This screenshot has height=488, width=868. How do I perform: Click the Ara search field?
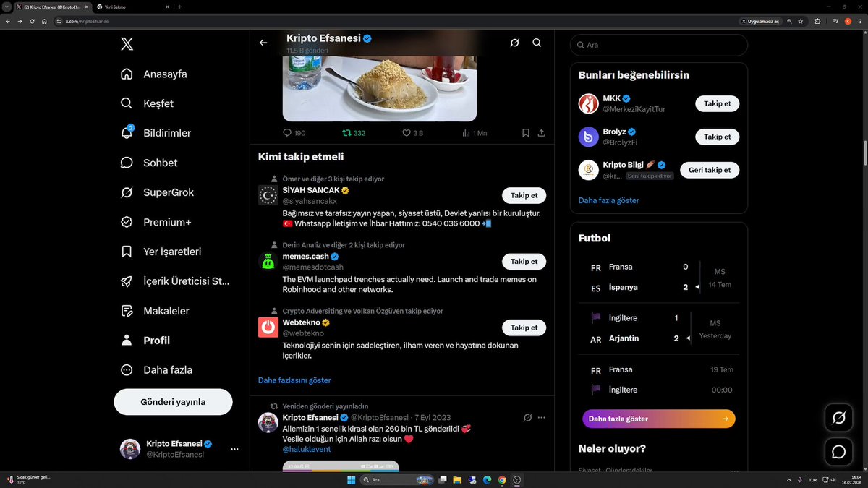tap(659, 45)
